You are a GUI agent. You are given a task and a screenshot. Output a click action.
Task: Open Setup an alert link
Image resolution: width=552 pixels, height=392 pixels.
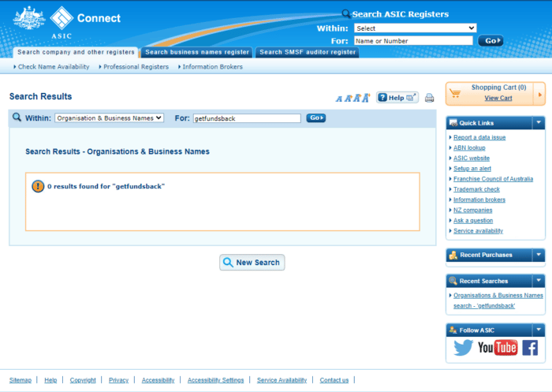coord(472,168)
